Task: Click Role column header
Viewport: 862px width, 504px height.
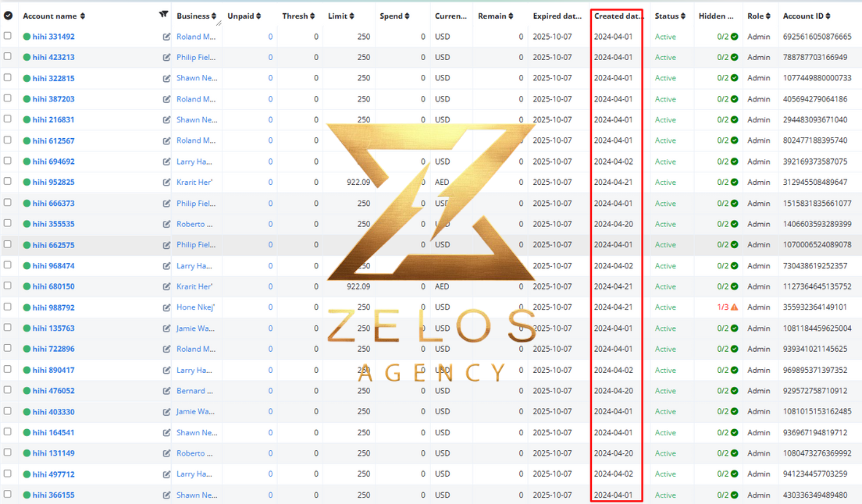Action: coord(759,16)
